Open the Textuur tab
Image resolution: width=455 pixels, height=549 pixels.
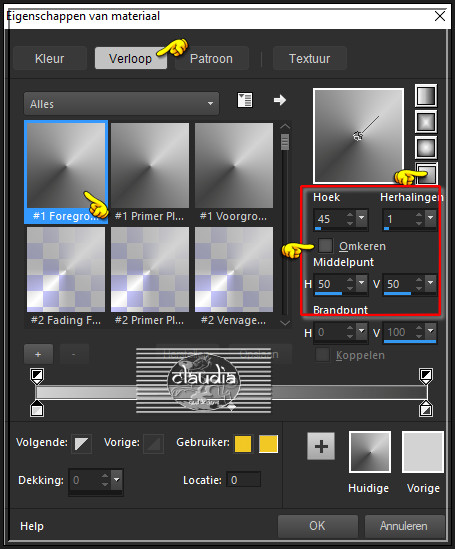pyautogui.click(x=309, y=58)
